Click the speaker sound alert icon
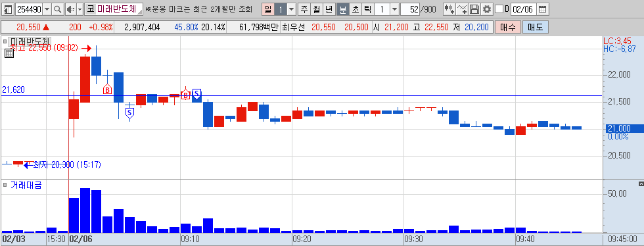This screenshot has height=246, width=644. 70,9
